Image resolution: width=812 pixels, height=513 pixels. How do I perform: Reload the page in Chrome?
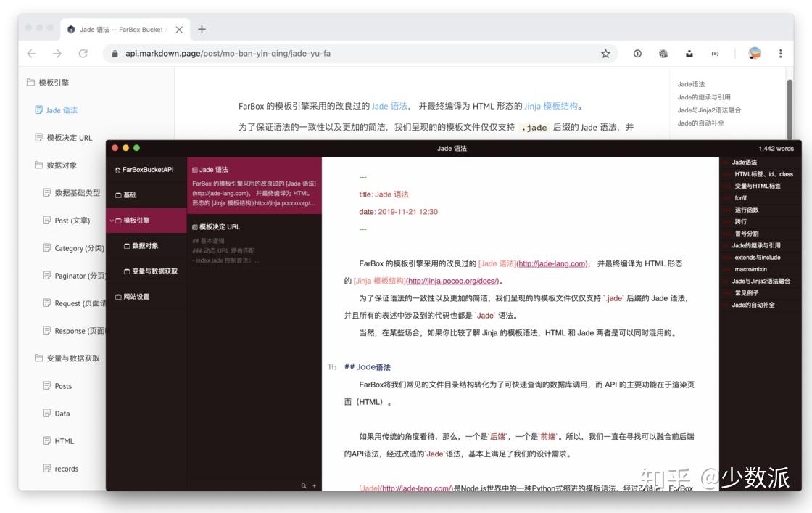point(83,54)
